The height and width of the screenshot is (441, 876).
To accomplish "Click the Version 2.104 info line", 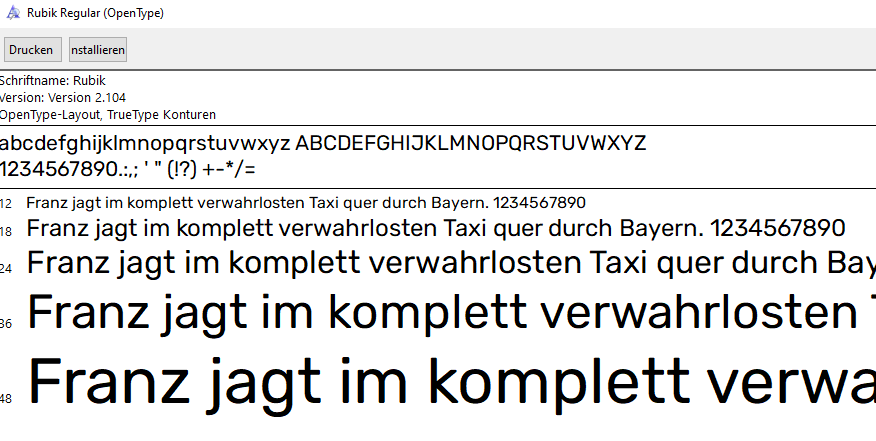I will tap(62, 98).
